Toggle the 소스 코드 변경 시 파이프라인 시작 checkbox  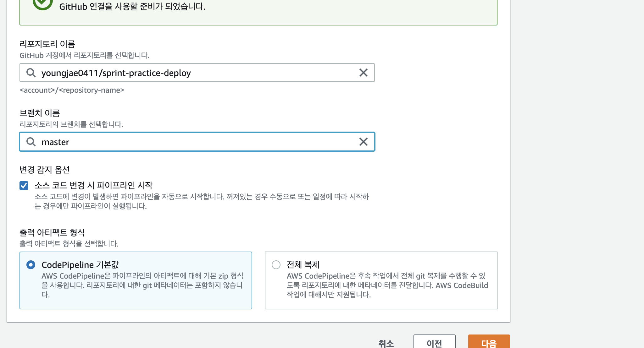coord(24,186)
